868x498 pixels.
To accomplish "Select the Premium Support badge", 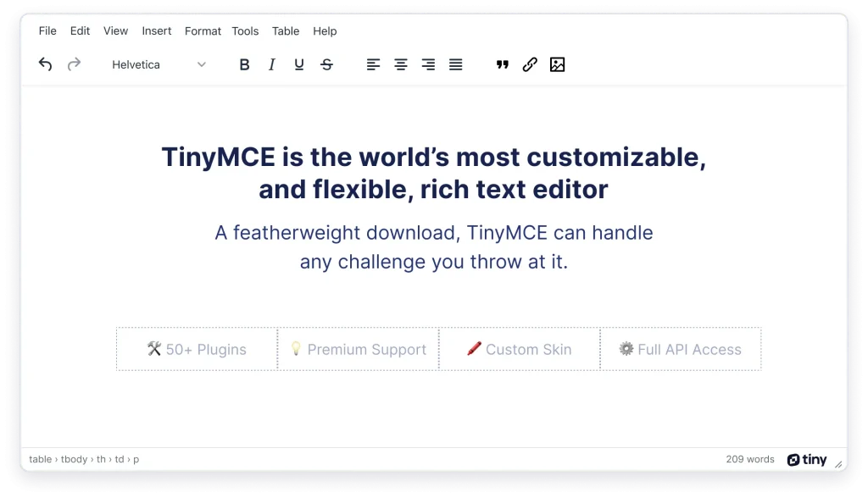I will coord(357,349).
